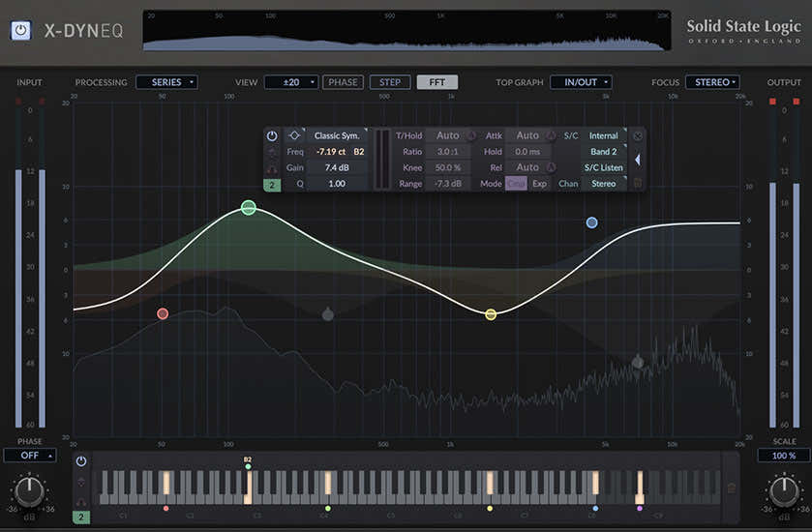Select the blue high-shelf band node

coord(592,222)
